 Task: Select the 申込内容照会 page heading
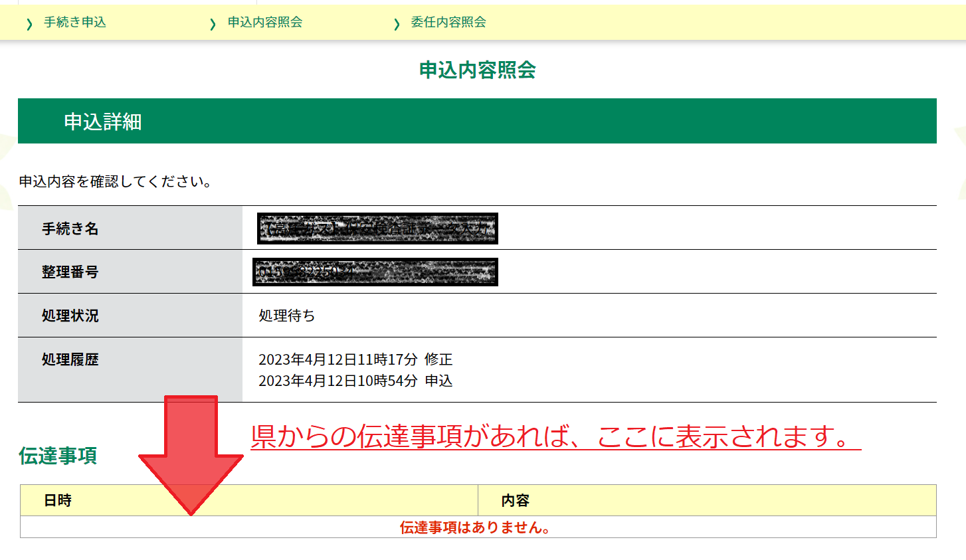[477, 70]
